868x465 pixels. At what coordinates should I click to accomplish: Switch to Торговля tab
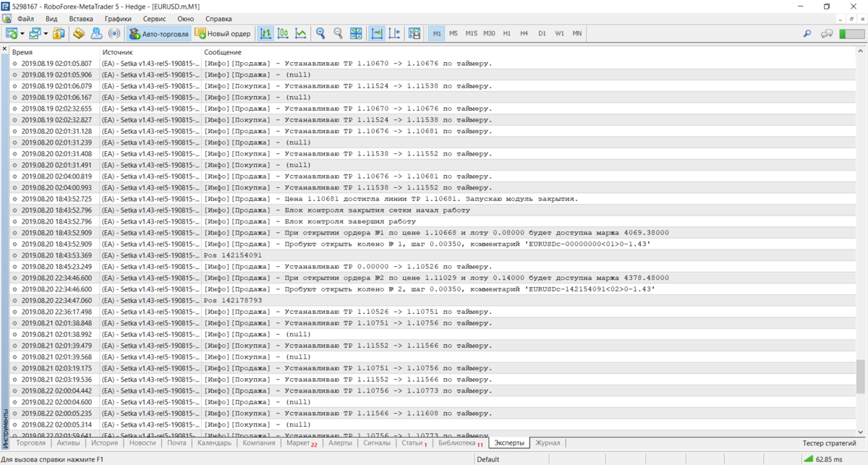pyautogui.click(x=30, y=443)
